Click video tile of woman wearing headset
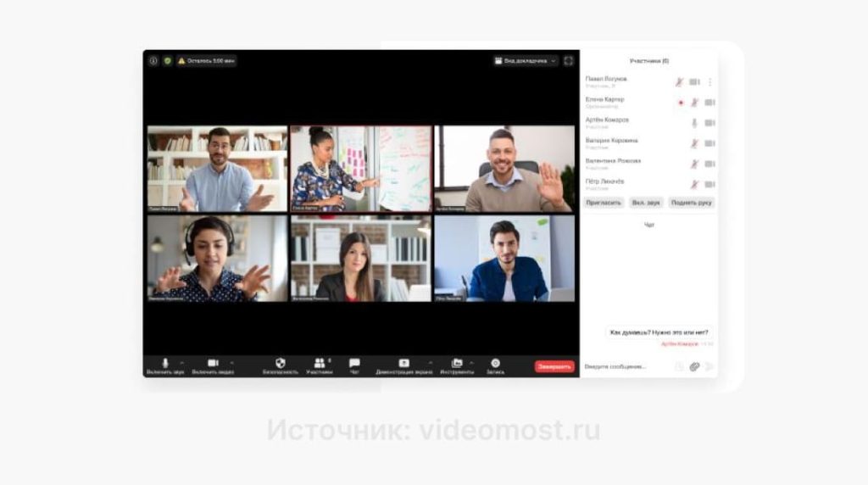The width and height of the screenshot is (868, 485). pyautogui.click(x=218, y=259)
